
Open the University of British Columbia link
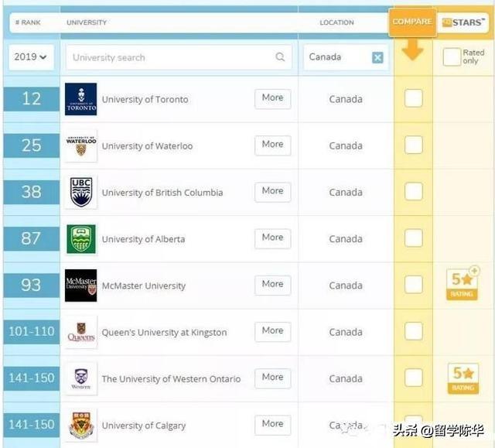click(x=162, y=193)
